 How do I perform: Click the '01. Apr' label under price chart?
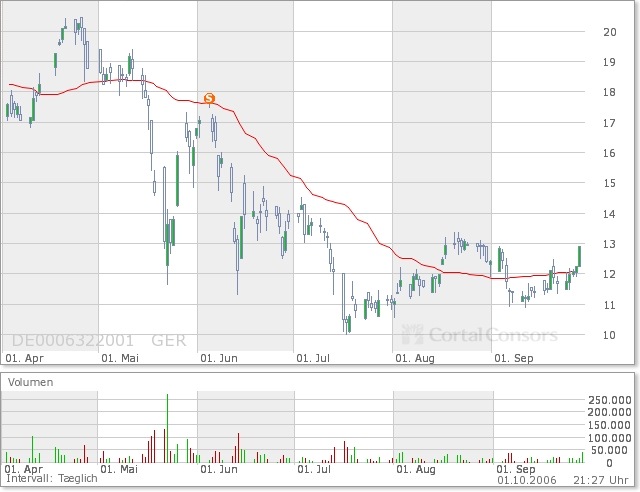point(24,358)
